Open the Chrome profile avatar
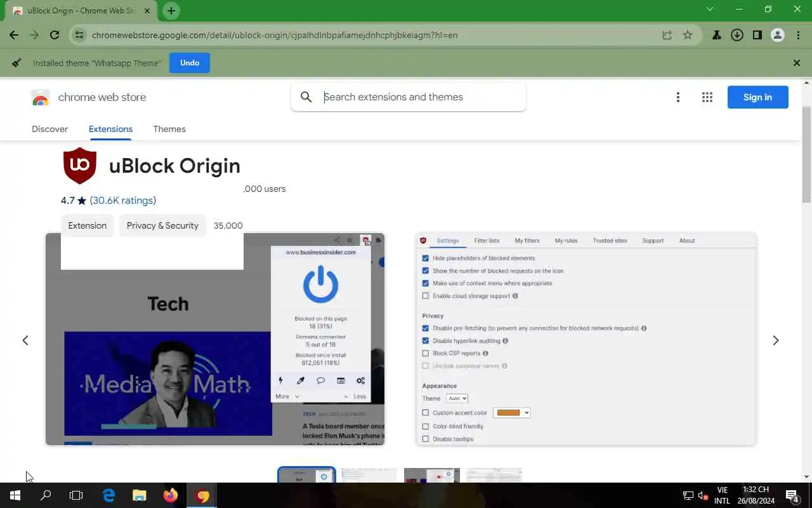Viewport: 812px width, 508px height. tap(778, 35)
